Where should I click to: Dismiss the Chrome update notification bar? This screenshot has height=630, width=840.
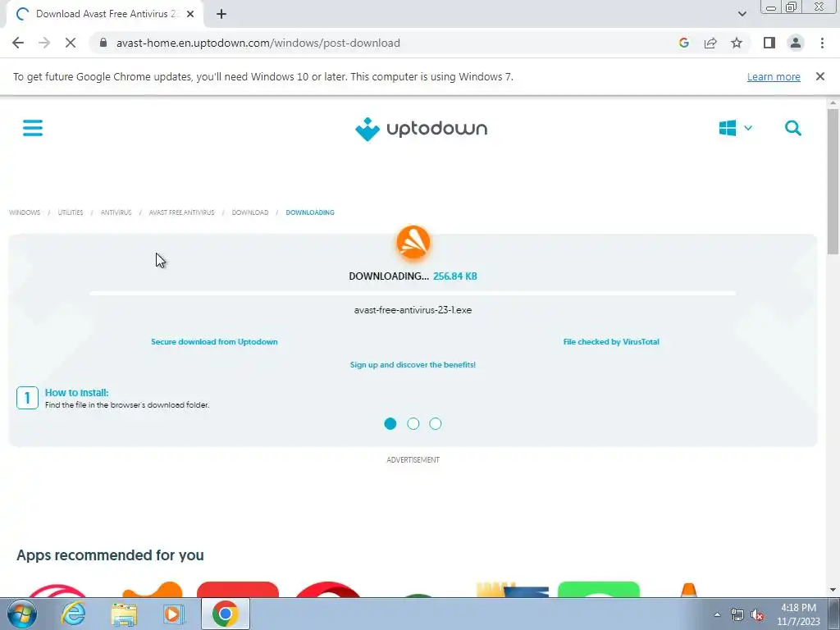(819, 76)
